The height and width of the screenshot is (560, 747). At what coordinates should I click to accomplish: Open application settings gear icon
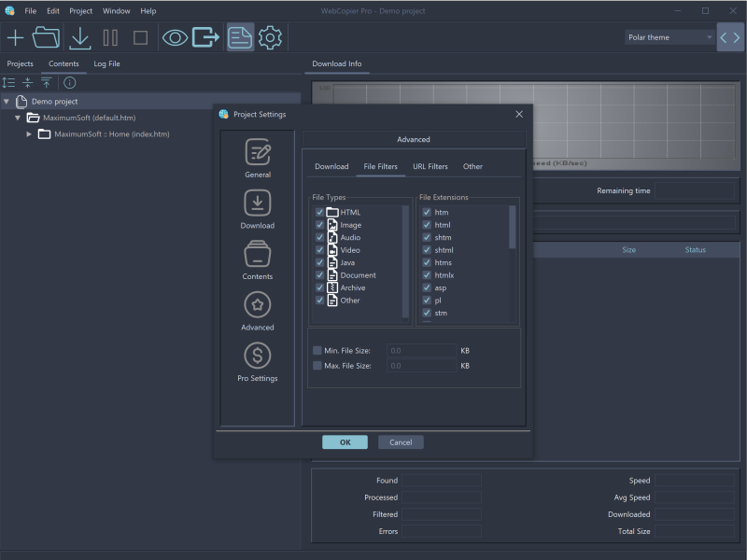[x=270, y=37]
